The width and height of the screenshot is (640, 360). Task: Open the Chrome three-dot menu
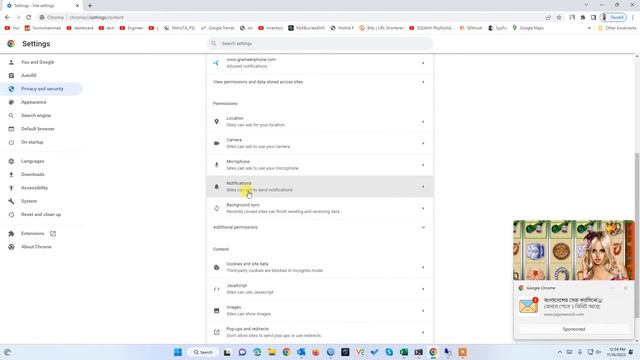click(x=633, y=17)
